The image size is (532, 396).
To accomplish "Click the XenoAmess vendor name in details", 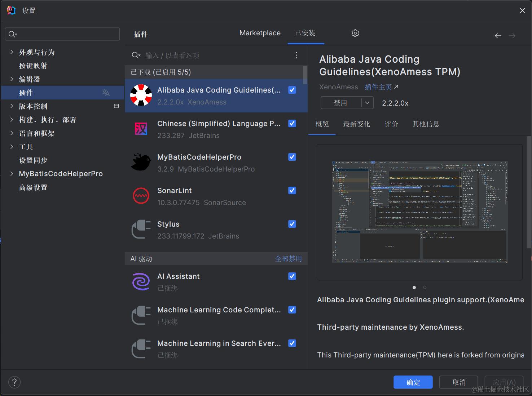I will pyautogui.click(x=339, y=87).
